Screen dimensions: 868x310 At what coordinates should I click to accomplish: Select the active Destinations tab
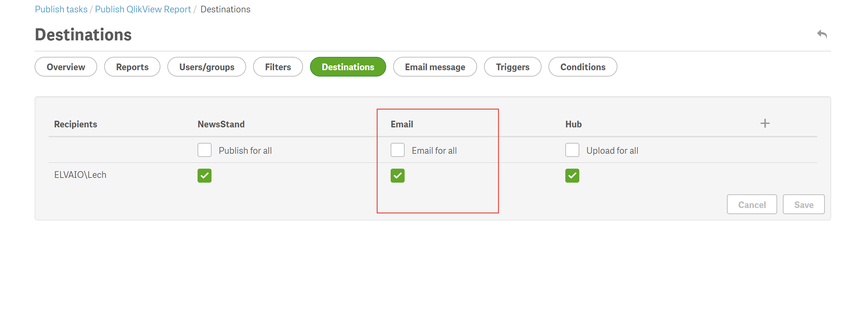pyautogui.click(x=348, y=67)
